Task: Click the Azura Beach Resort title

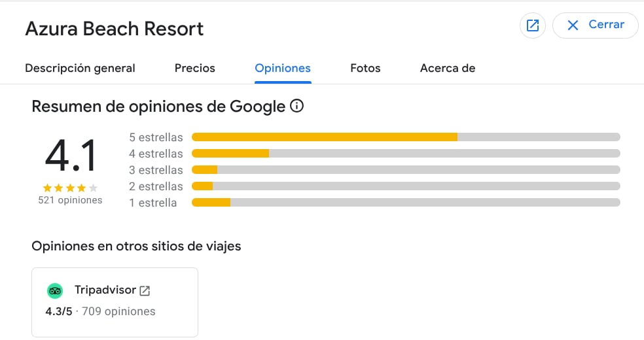Action: coord(115,29)
